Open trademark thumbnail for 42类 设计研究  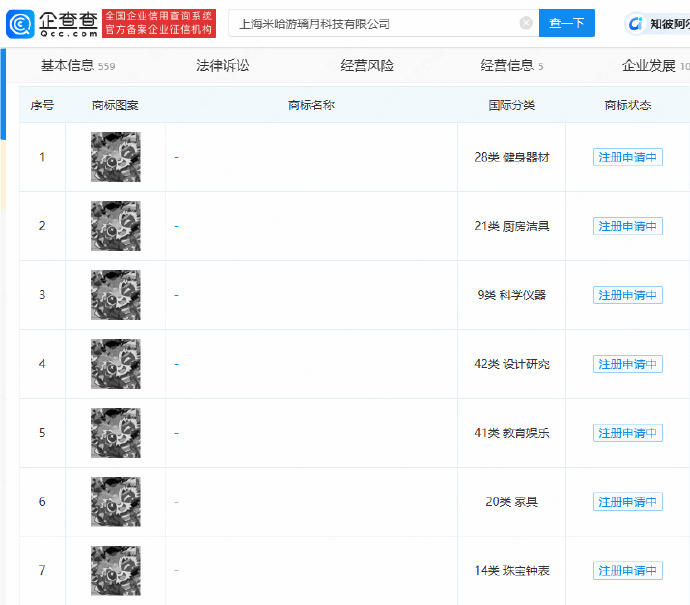click(x=115, y=364)
